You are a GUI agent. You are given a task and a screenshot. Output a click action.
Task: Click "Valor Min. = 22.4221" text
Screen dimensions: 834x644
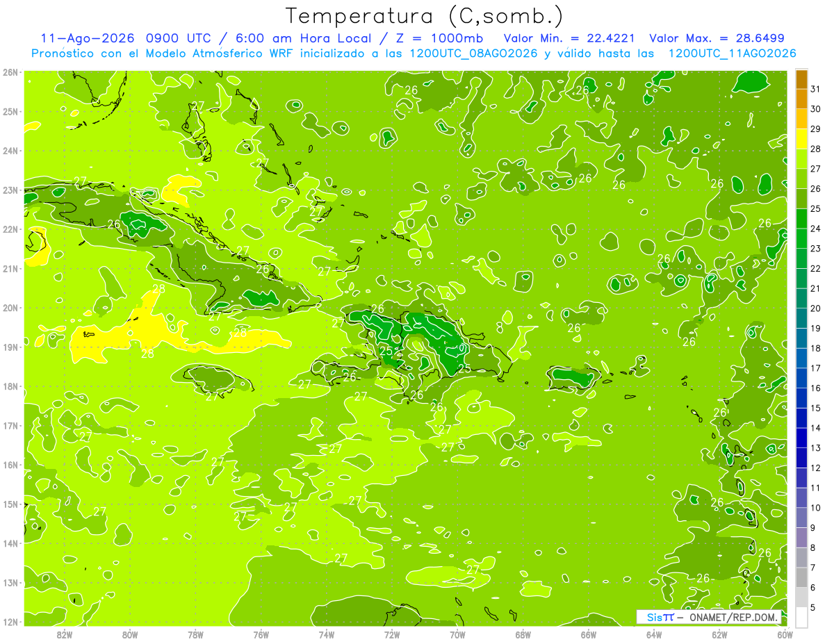click(x=570, y=38)
